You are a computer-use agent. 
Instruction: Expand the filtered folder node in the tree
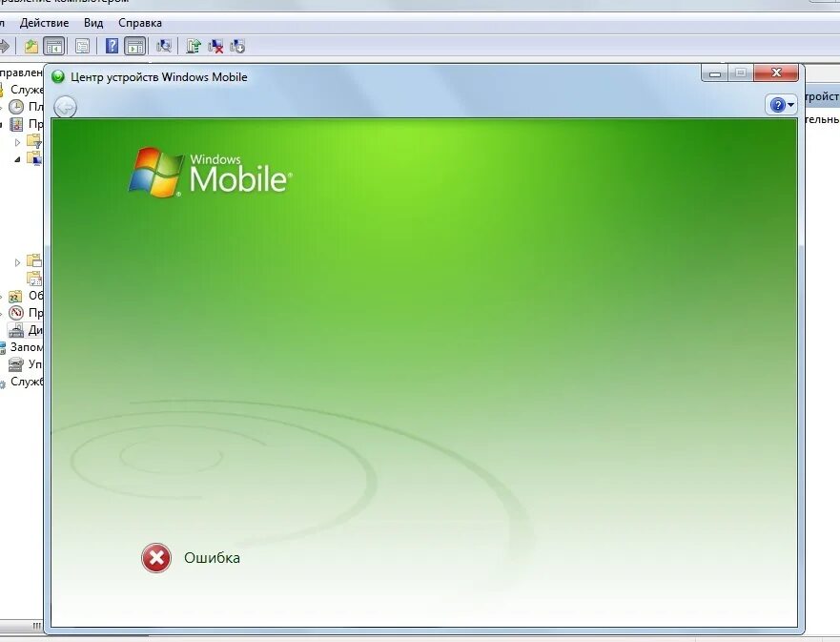[18, 142]
